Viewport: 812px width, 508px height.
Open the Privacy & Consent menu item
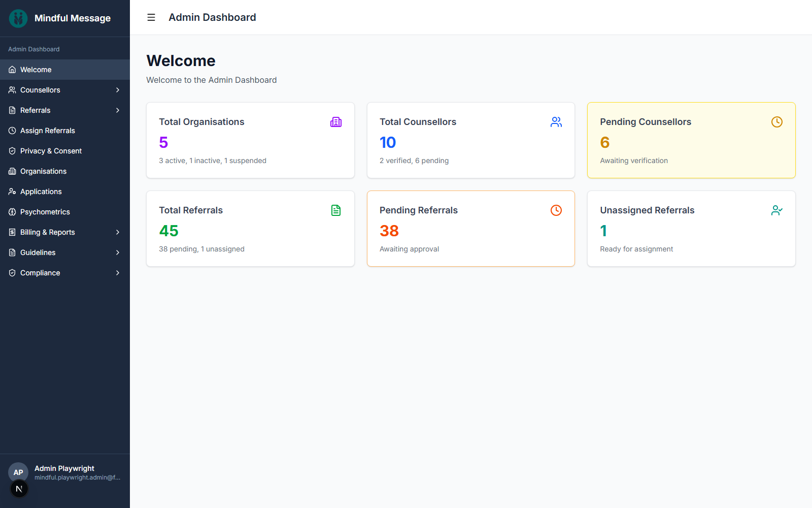(x=65, y=151)
